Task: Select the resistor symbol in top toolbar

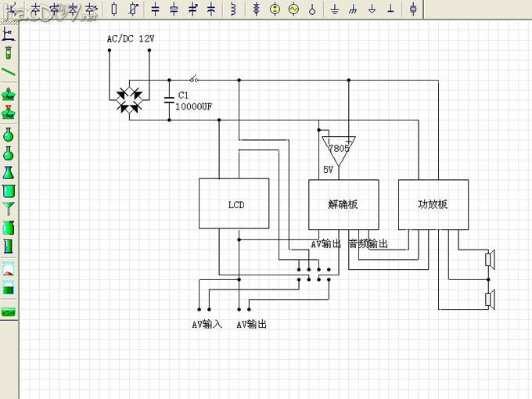Action: [x=114, y=9]
